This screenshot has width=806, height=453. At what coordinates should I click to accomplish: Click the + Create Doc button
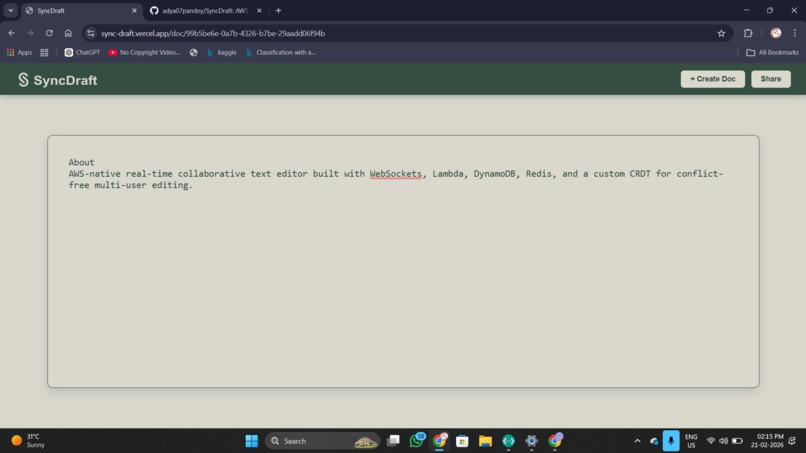(712, 79)
